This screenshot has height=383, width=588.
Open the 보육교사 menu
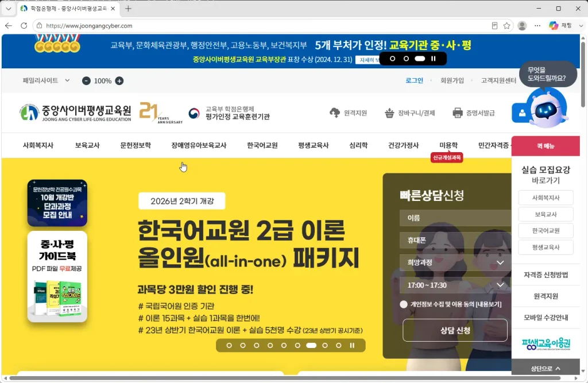point(87,145)
